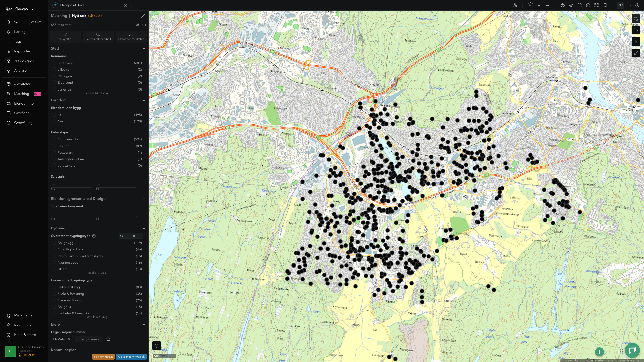Take a map screenshot with camera icon
This screenshot has width=644, height=362.
point(588,5)
